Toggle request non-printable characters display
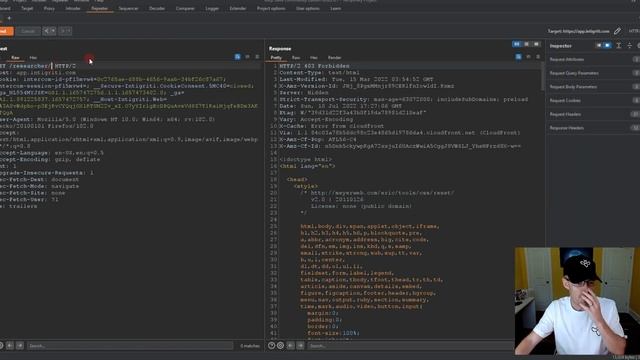The height and width of the screenshot is (360, 640). pos(247,57)
